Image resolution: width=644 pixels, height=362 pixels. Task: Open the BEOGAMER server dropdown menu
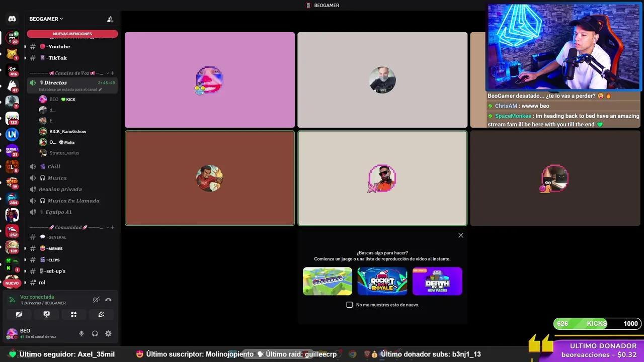[x=46, y=19]
